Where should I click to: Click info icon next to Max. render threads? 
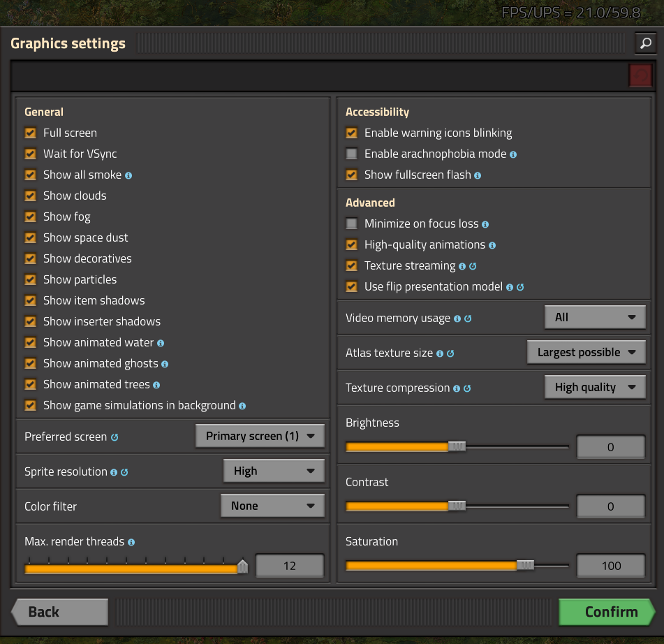tap(131, 542)
